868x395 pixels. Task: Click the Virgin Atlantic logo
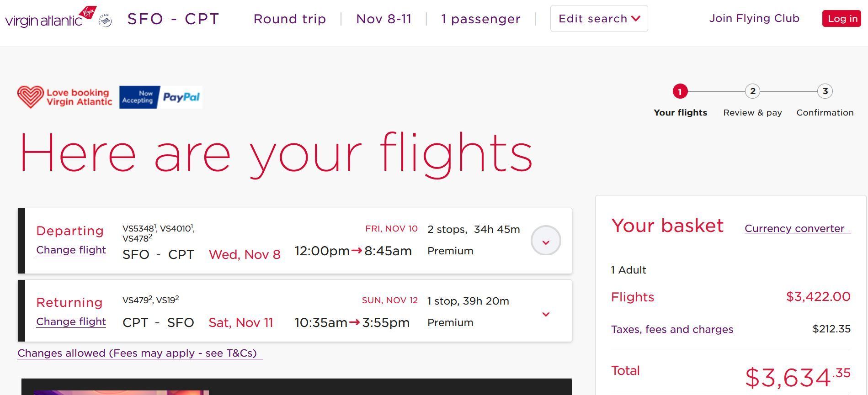51,17
